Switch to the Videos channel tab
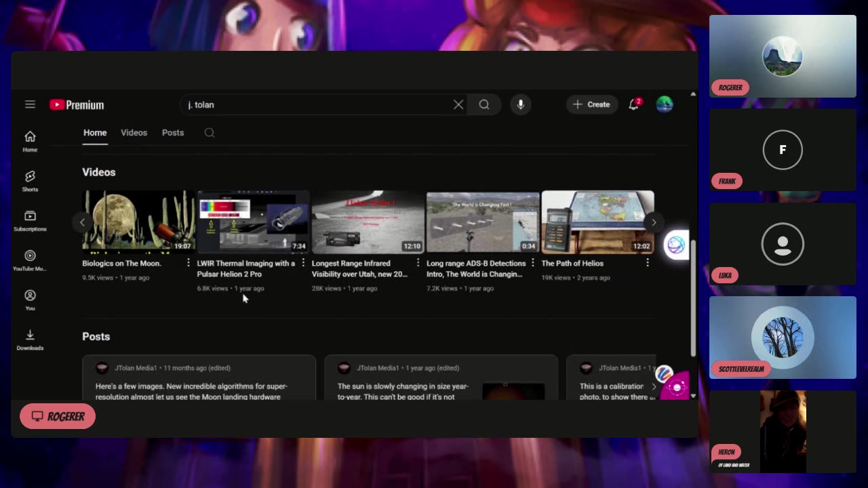This screenshot has height=488, width=868. tap(134, 133)
